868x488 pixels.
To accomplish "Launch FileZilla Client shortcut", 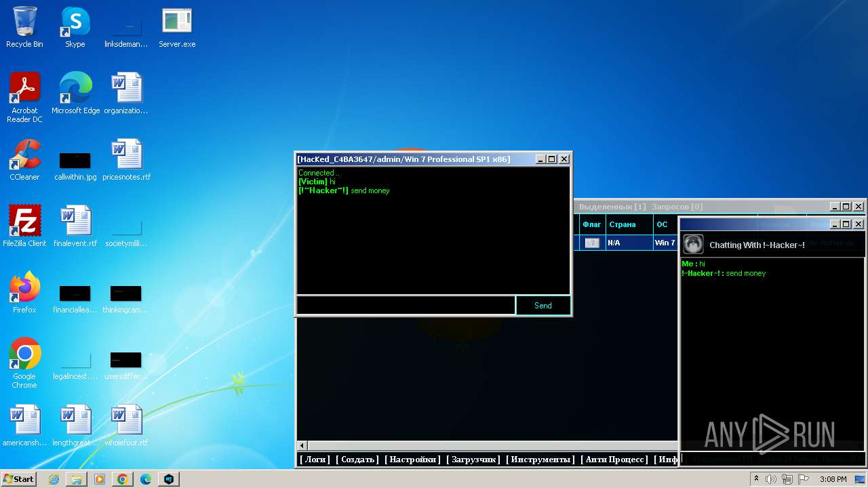I will tap(24, 226).
